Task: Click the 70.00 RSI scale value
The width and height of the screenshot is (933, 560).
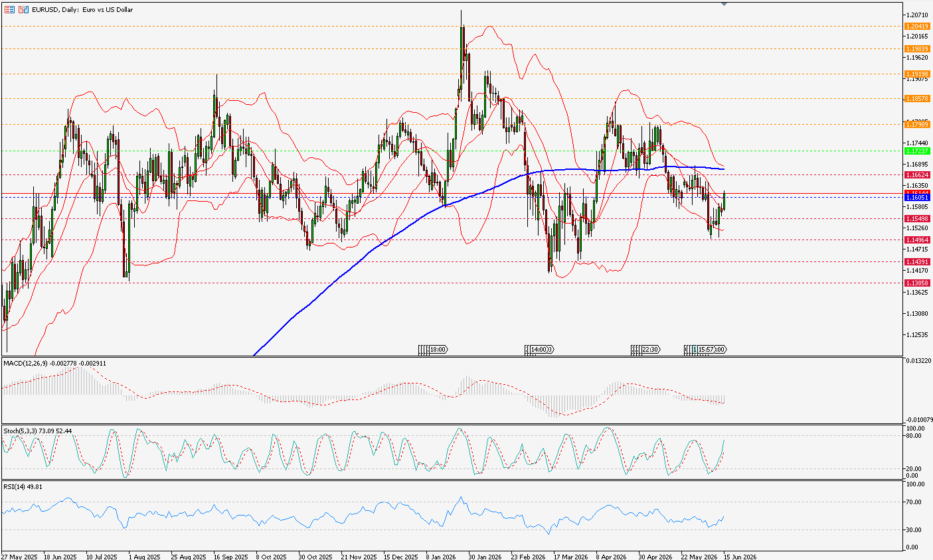Action: pyautogui.click(x=914, y=502)
